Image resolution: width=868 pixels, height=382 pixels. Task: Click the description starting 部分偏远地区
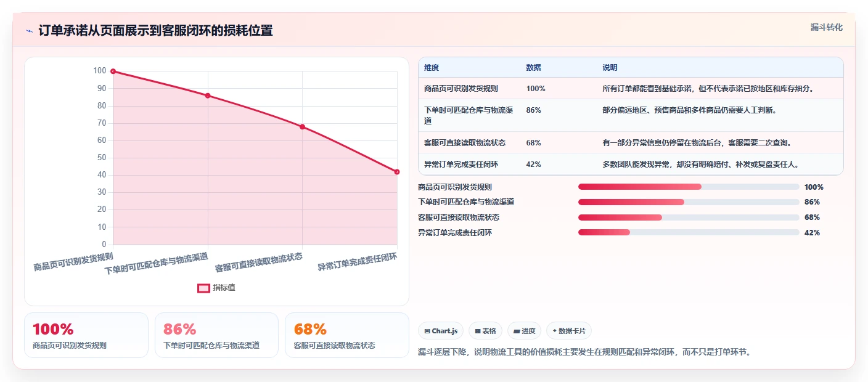[x=689, y=110]
